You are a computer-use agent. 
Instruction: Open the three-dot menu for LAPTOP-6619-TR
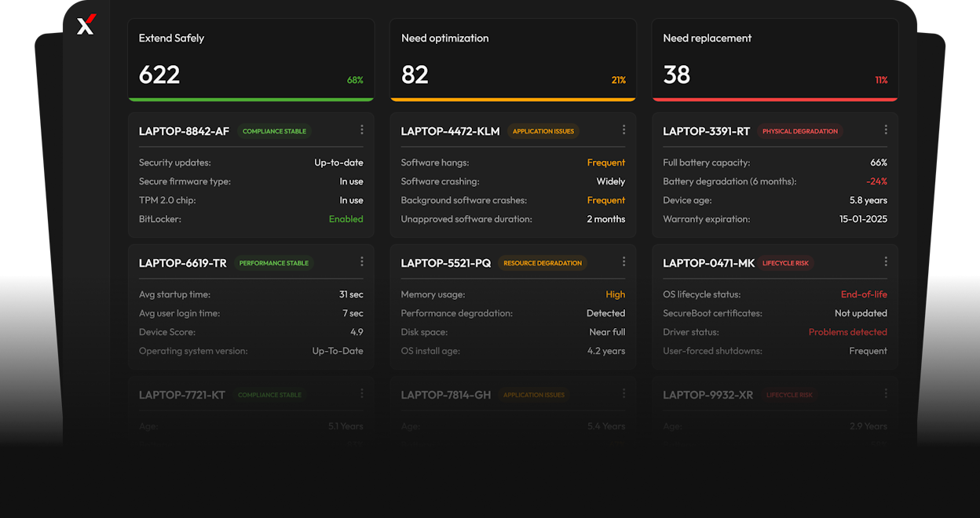tap(362, 262)
